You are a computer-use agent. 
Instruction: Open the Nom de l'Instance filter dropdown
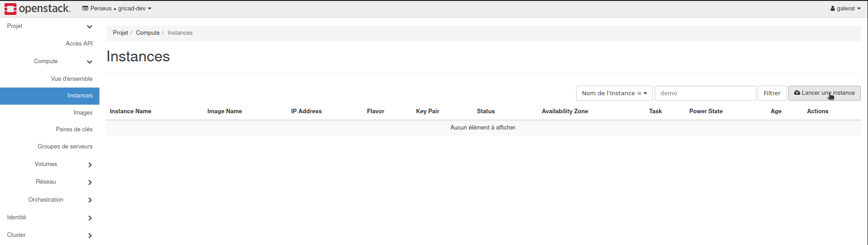click(x=614, y=93)
